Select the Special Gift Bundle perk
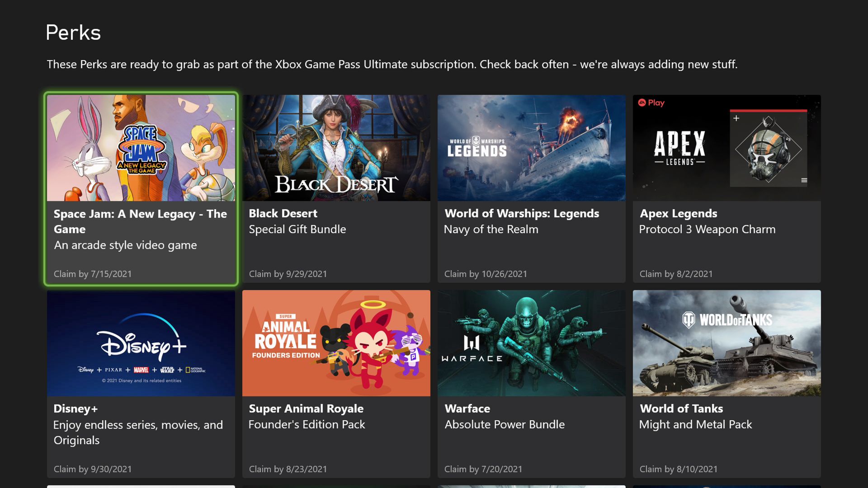This screenshot has width=868, height=488. coord(297,230)
